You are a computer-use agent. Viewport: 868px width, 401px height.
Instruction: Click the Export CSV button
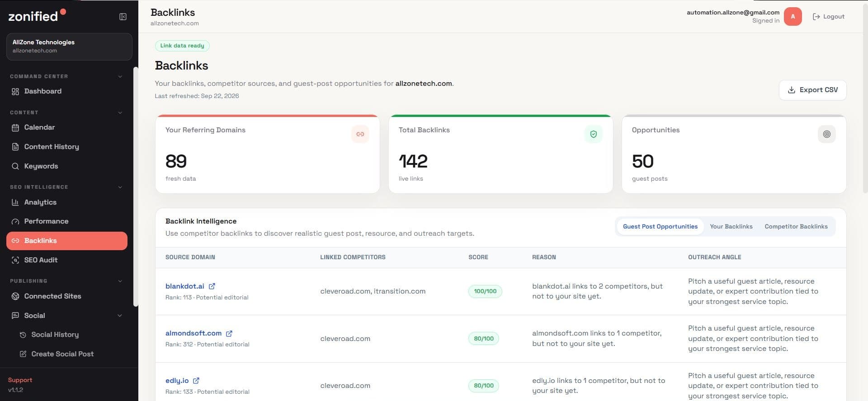tap(813, 90)
